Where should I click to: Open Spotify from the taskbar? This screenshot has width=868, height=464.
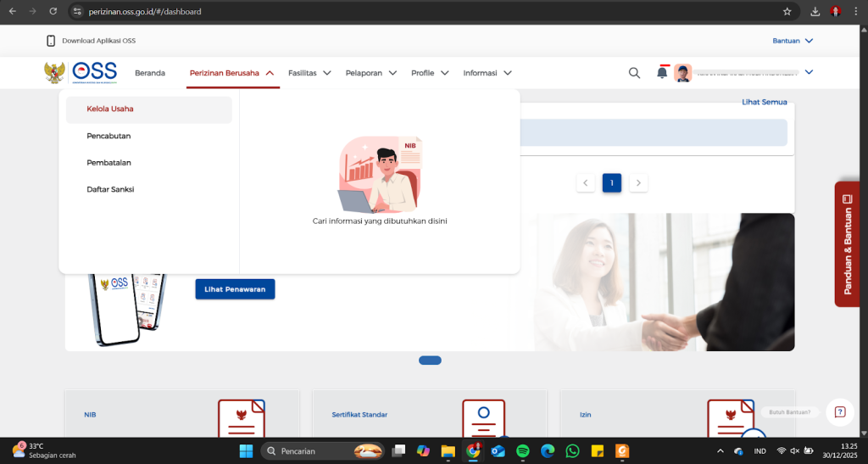(523, 451)
